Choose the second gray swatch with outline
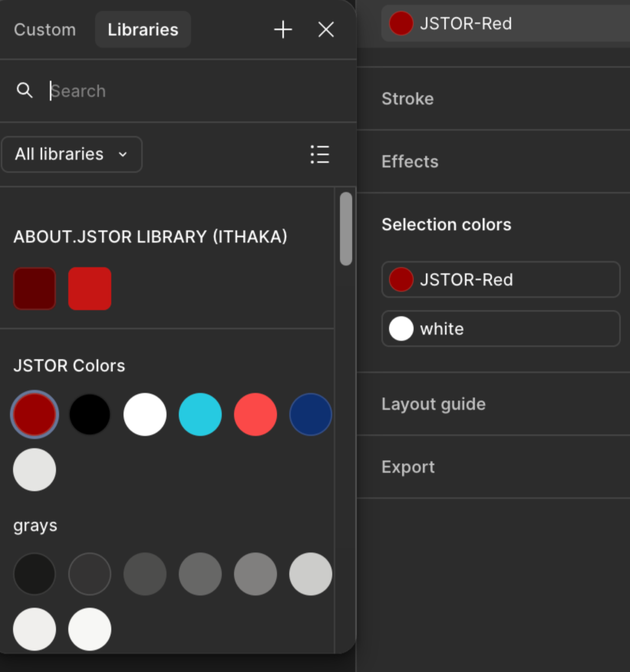 coord(90,574)
